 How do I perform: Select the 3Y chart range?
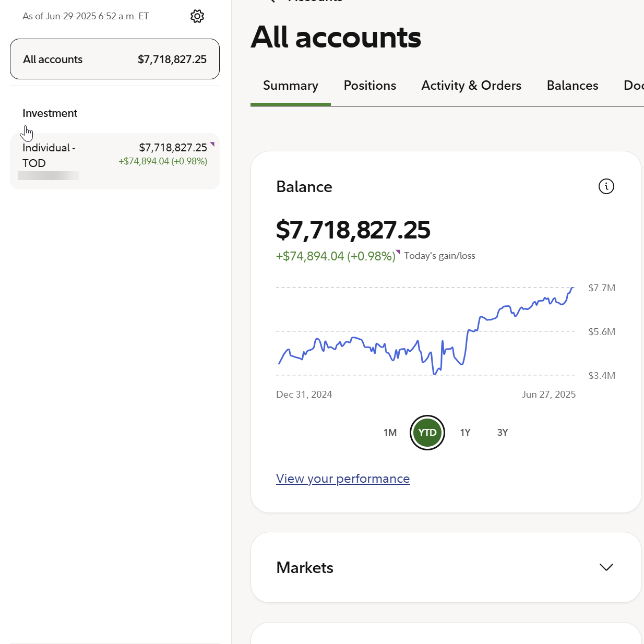pyautogui.click(x=503, y=433)
